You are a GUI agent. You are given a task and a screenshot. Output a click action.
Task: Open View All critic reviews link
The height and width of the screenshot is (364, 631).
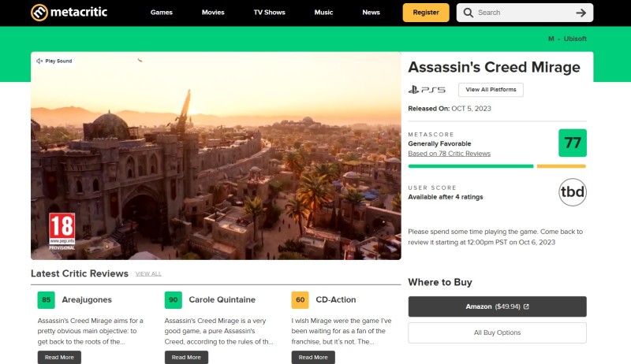(148, 274)
